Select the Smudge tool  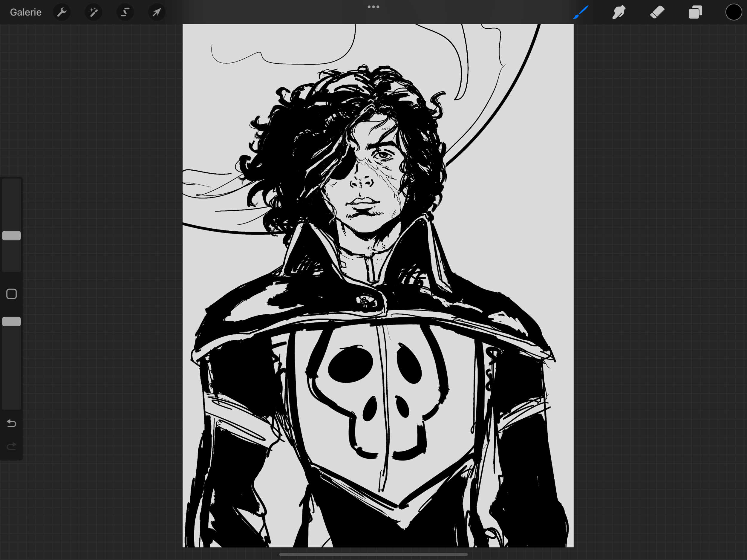tap(619, 13)
